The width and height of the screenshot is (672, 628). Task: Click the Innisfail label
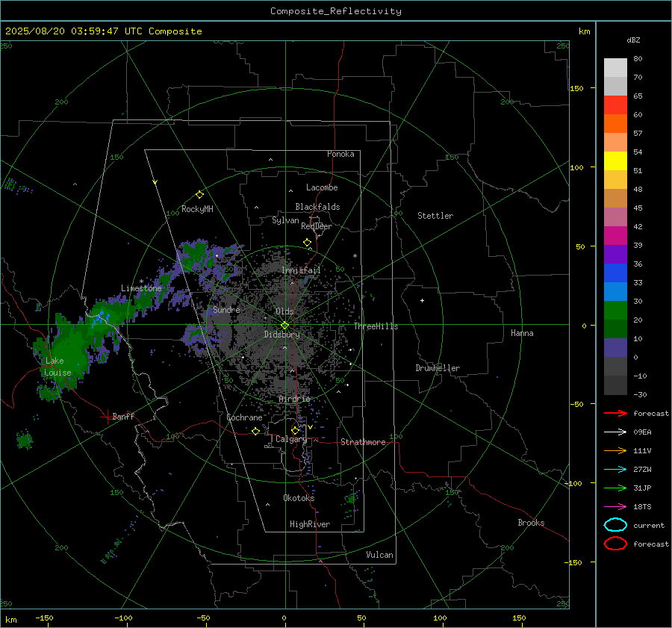tap(301, 270)
